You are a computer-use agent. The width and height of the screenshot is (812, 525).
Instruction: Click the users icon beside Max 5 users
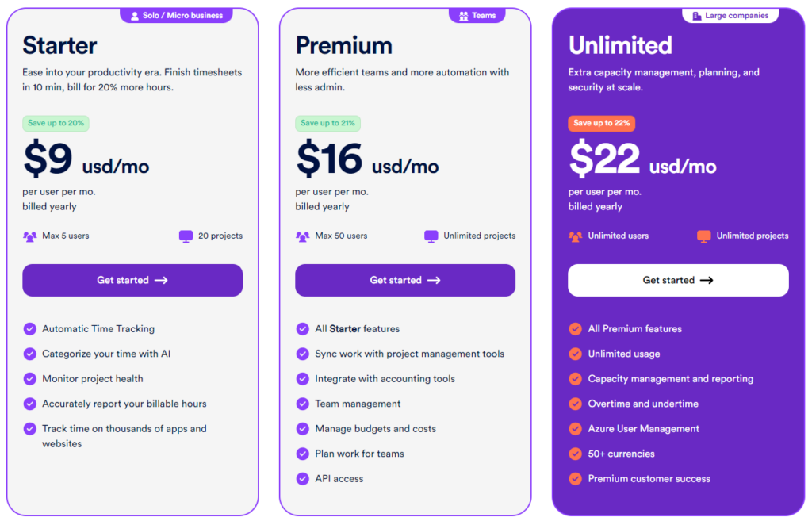[x=30, y=236]
